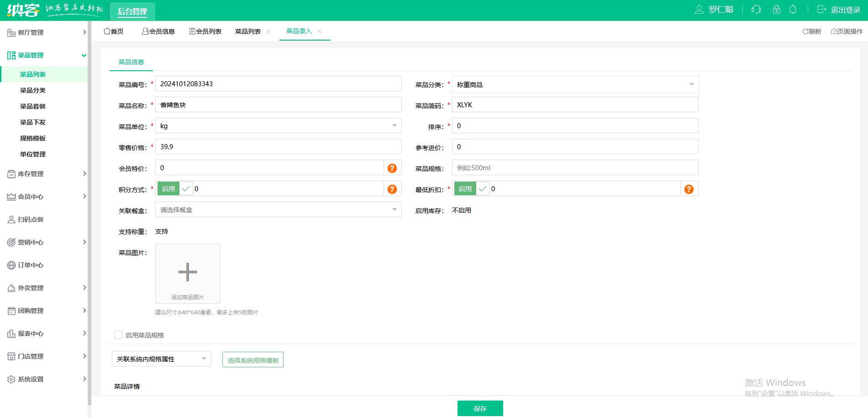Click the customer service headset icon
Image resolution: width=868 pixels, height=417 pixels.
point(756,10)
